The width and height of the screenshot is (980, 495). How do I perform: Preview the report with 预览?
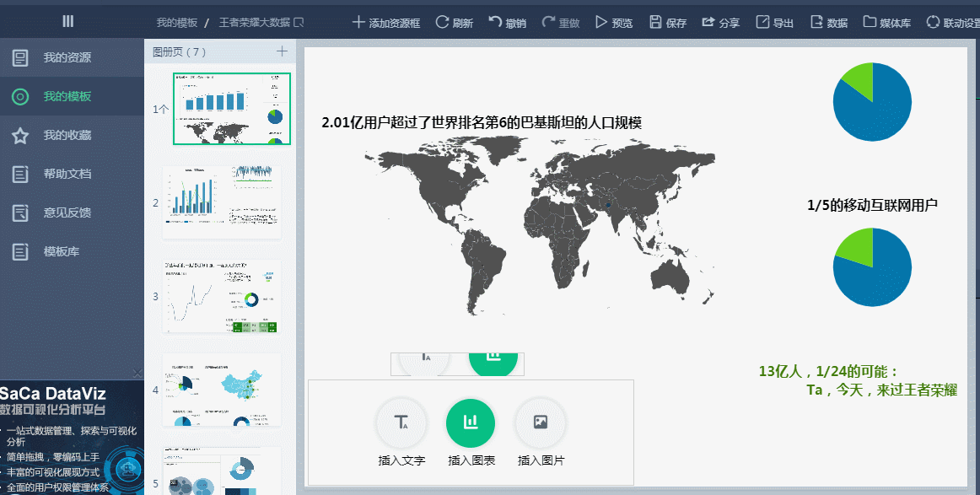614,23
